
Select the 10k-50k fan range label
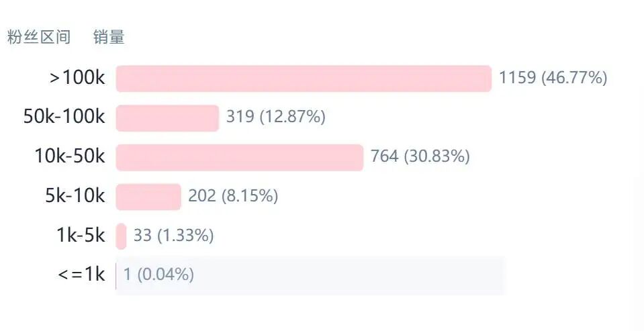(x=70, y=156)
